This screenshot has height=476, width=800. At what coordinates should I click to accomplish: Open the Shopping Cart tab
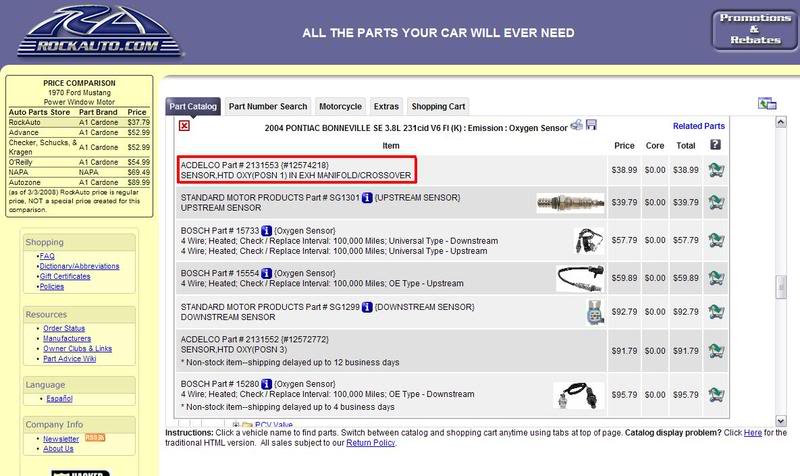(x=438, y=107)
